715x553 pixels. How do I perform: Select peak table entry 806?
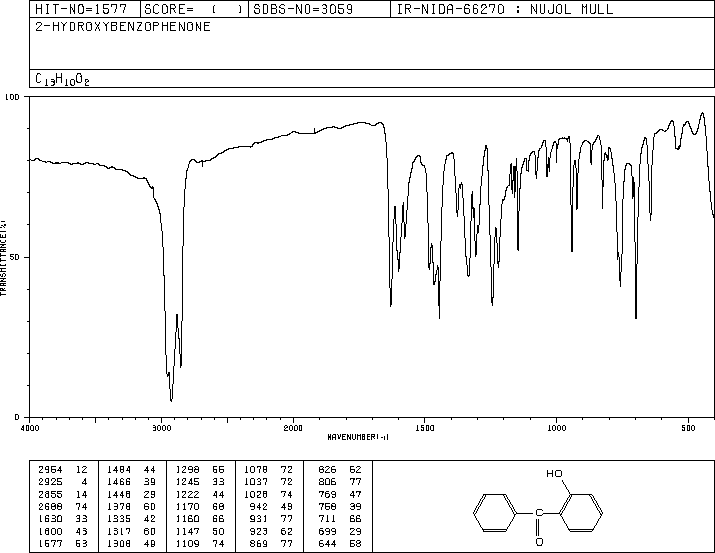click(x=327, y=482)
